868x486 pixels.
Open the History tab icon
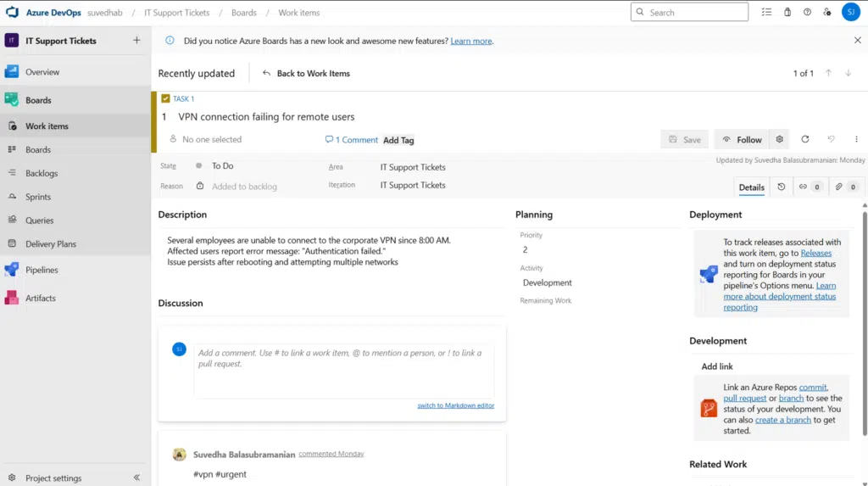pyautogui.click(x=781, y=187)
